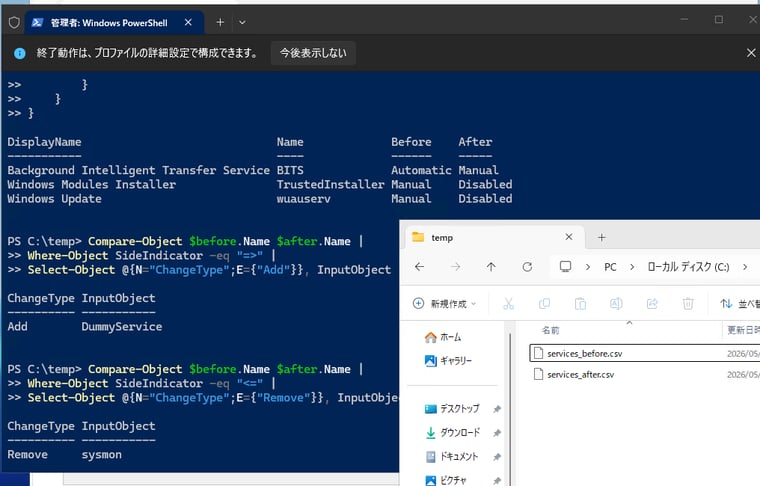Click the collapse arrow above the file list
The height and width of the screenshot is (486, 760).
click(629, 322)
